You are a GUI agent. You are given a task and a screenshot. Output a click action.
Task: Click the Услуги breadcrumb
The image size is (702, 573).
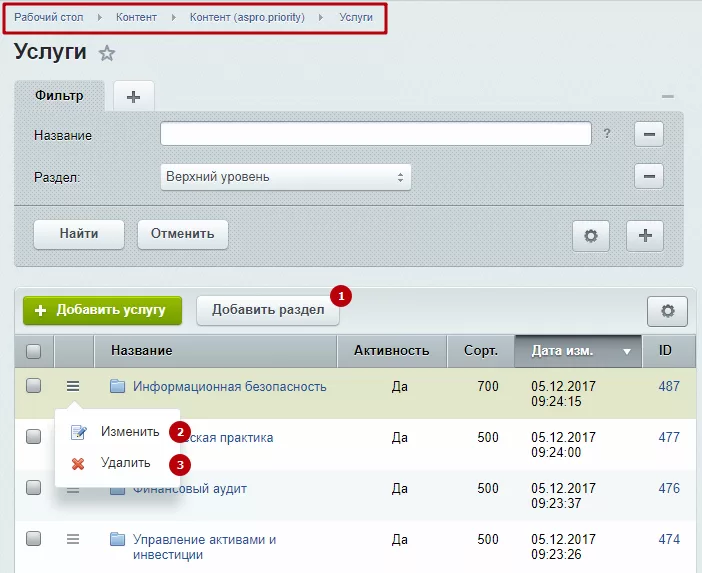(x=356, y=17)
